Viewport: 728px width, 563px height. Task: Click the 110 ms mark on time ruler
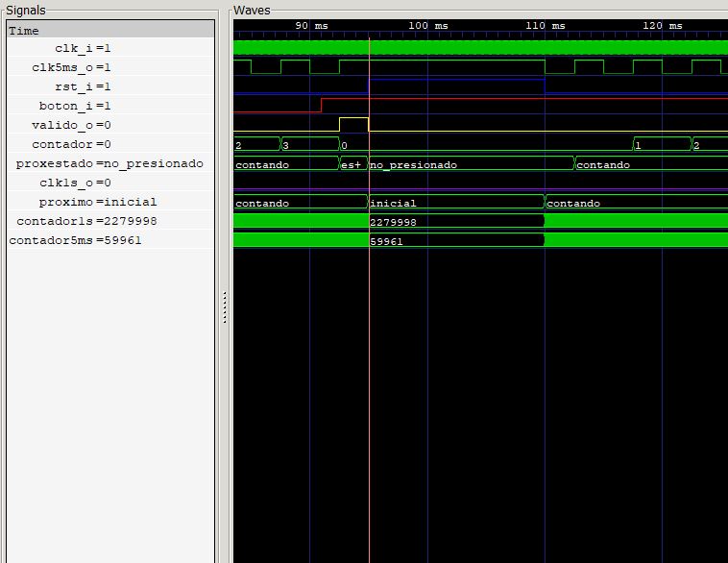(x=545, y=26)
